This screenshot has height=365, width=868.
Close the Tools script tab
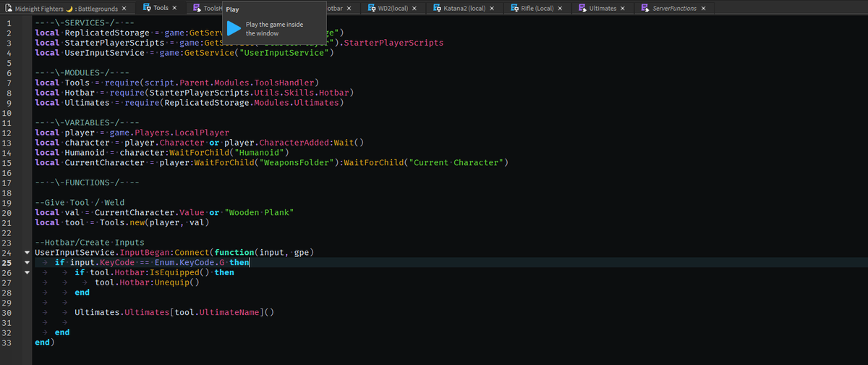click(174, 9)
